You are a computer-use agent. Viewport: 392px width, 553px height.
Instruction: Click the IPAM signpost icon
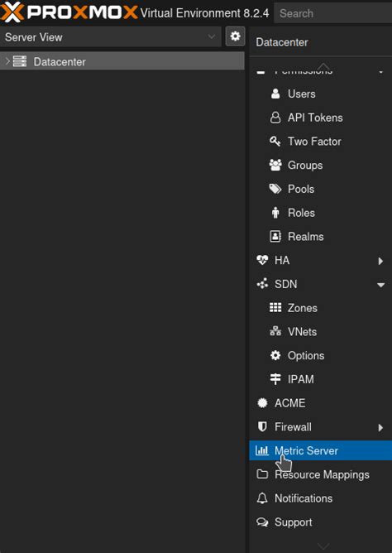pos(275,379)
